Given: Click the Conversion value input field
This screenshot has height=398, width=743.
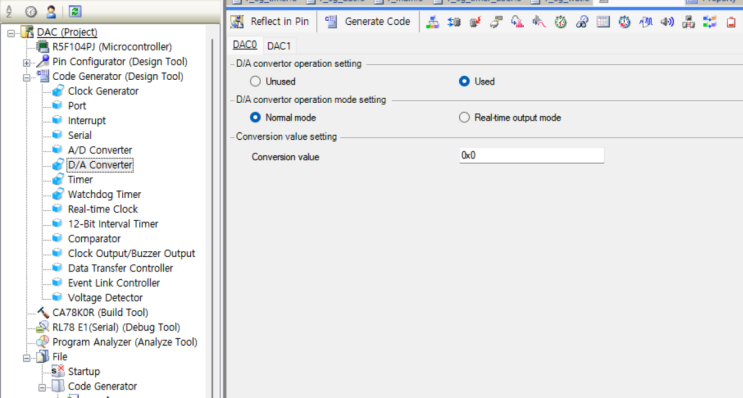Looking at the screenshot, I should coord(532,155).
